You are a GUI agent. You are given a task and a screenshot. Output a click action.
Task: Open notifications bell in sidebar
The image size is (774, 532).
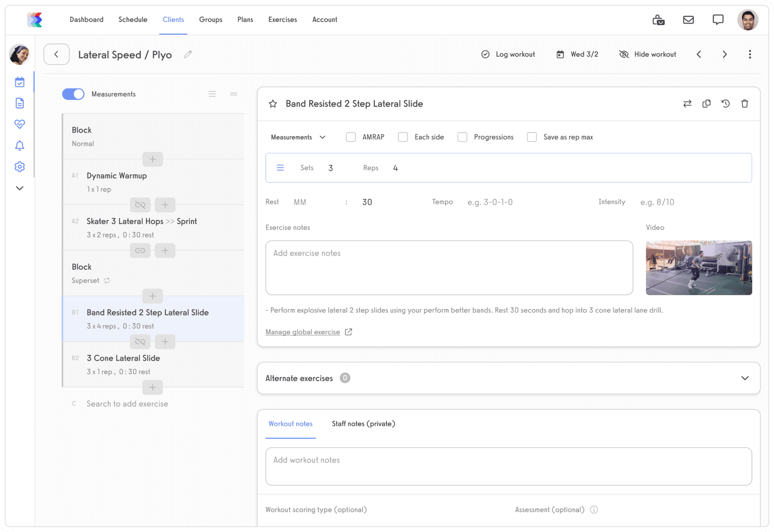(20, 146)
